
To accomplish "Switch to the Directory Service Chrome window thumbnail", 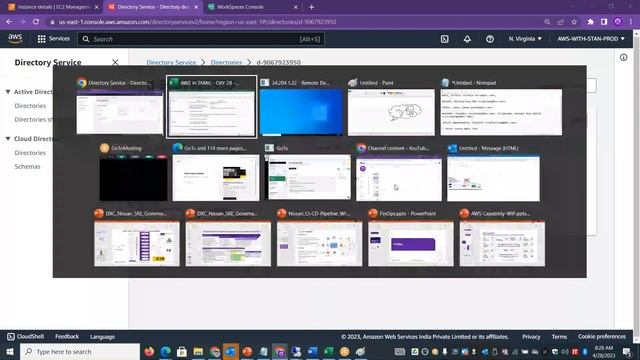I will pyautogui.click(x=120, y=107).
